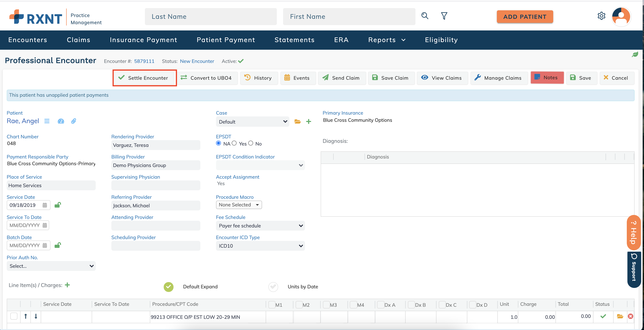
Task: Open encounter History button
Action: point(259,78)
